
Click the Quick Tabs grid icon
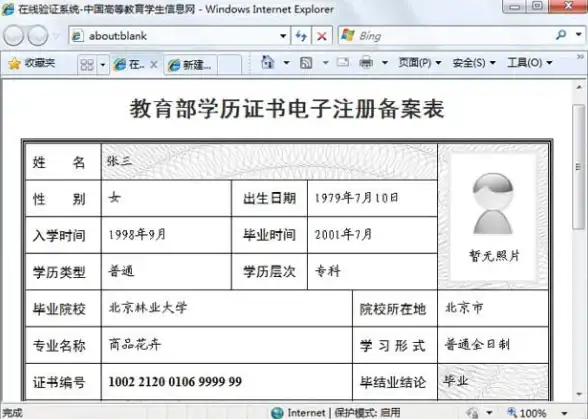pos(87,65)
